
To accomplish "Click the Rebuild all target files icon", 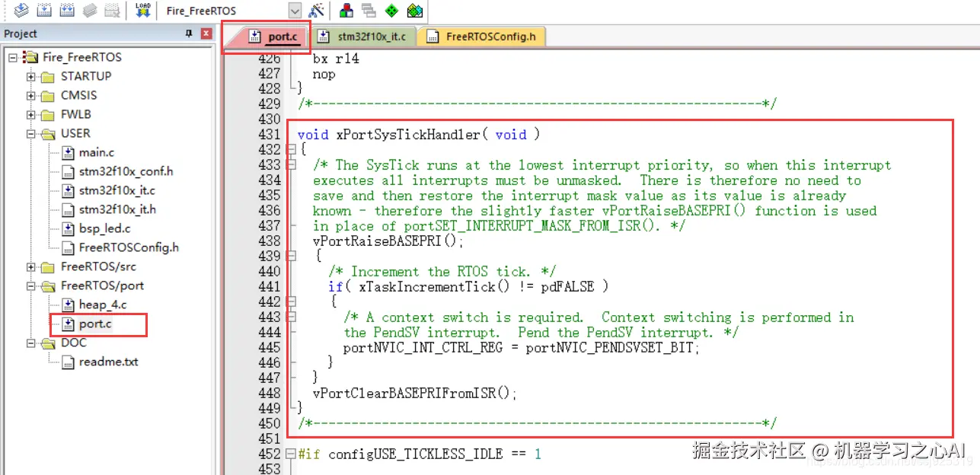I will coord(67,11).
